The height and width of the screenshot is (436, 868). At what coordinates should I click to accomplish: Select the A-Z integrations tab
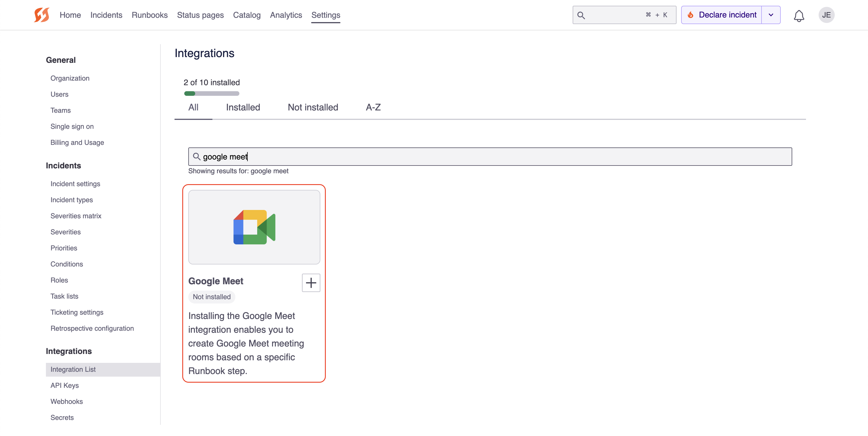pyautogui.click(x=373, y=107)
